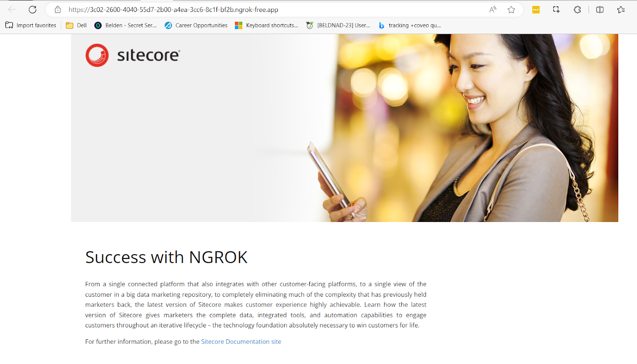637x364 pixels.
Task: Open Keyboard shortcuts bookmark
Action: pos(266,25)
